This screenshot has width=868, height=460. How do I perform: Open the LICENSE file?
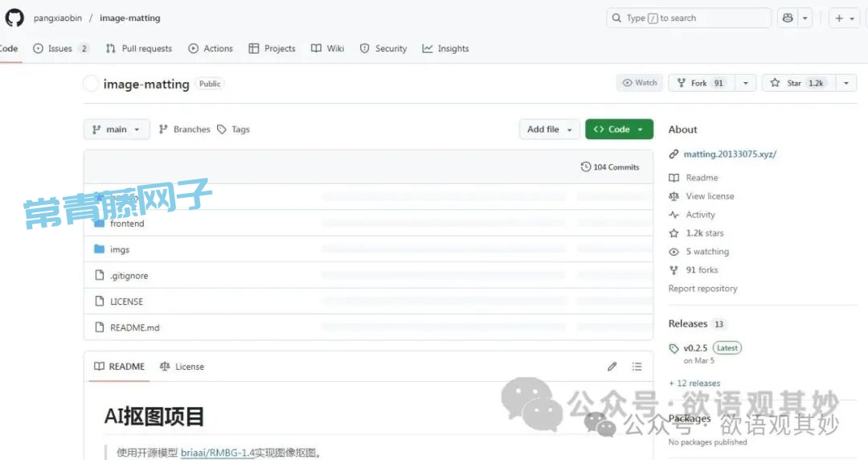pos(126,302)
